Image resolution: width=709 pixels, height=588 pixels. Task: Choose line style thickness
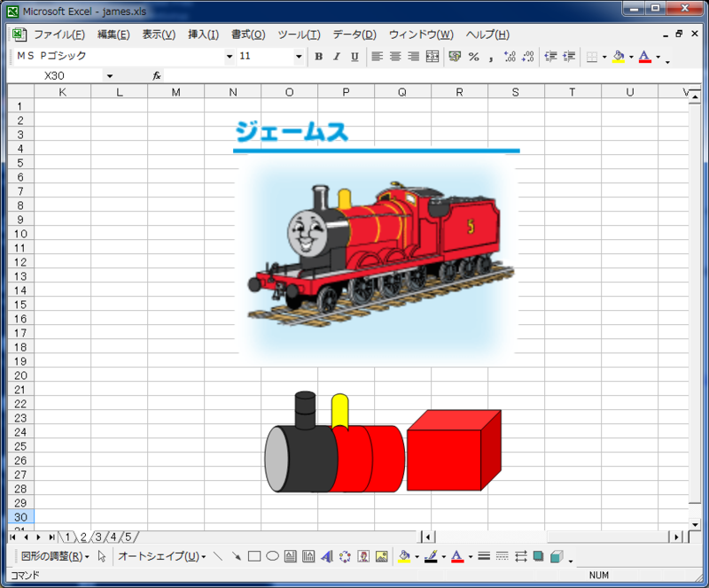[484, 556]
